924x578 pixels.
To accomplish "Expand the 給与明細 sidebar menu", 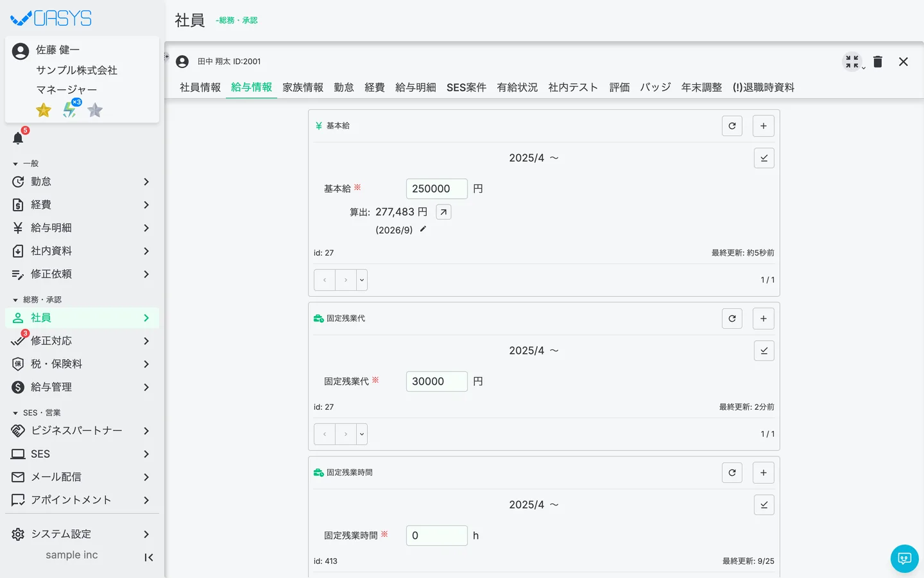I will pyautogui.click(x=82, y=228).
